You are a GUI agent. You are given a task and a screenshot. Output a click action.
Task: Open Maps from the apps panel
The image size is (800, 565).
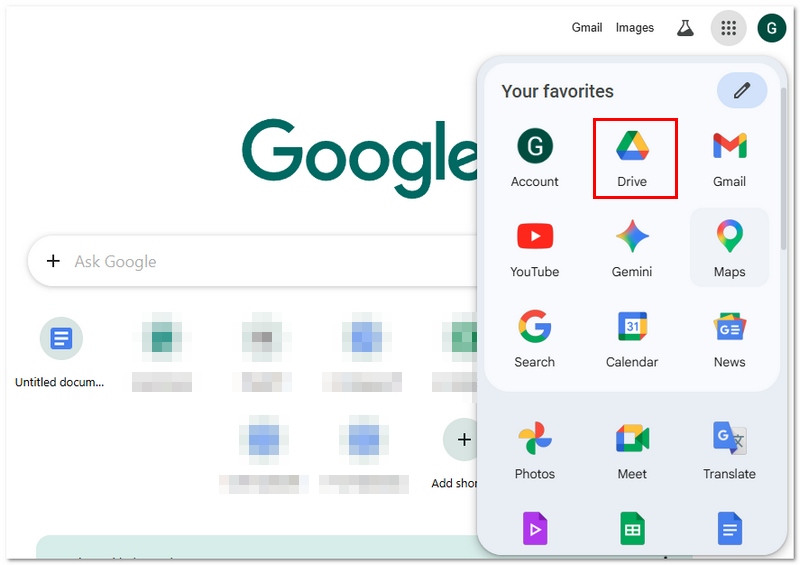click(x=729, y=248)
